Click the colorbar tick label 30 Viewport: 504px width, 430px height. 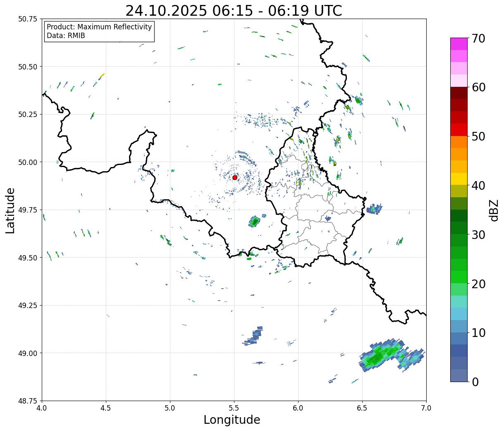pos(478,235)
